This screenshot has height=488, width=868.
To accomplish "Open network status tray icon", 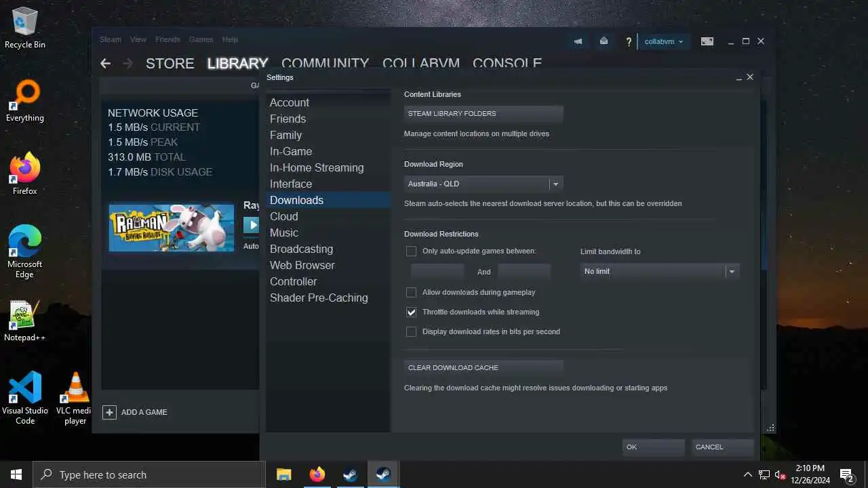I will click(x=764, y=474).
